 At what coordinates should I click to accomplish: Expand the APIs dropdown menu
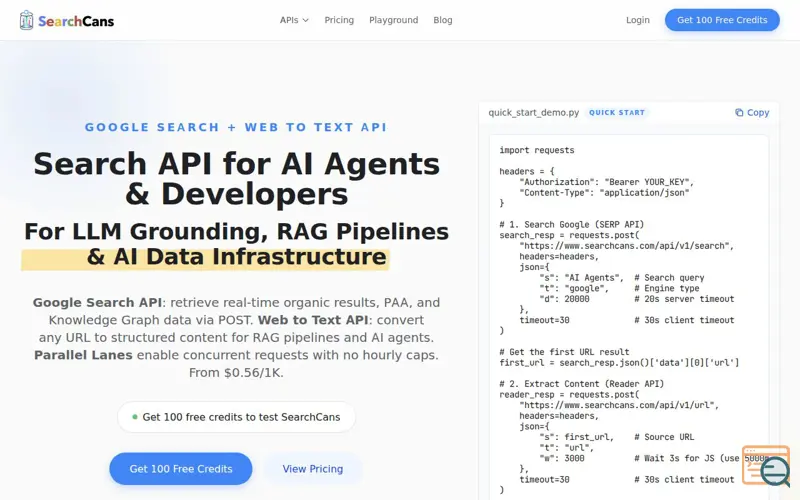[x=294, y=20]
